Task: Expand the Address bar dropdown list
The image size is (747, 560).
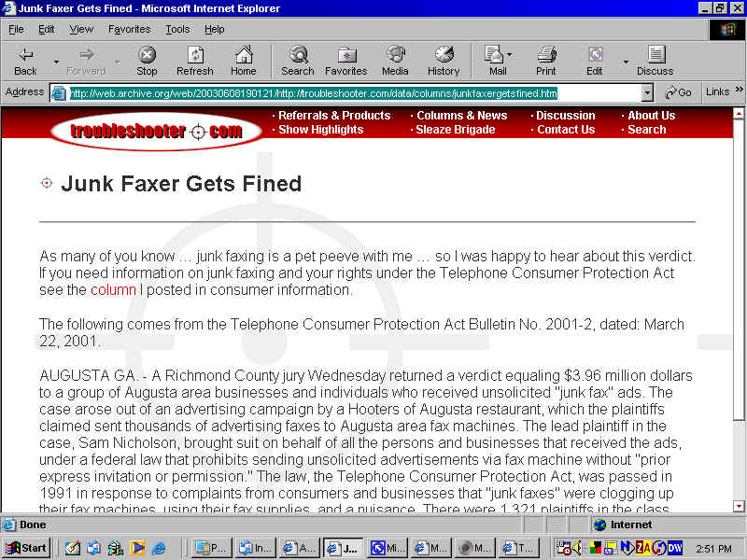Action: point(646,93)
